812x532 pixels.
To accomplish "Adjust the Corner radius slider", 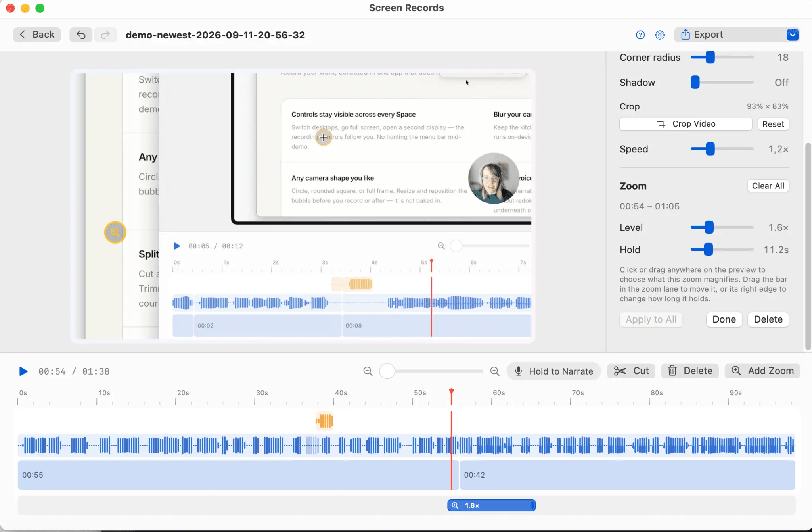I will tap(710, 57).
